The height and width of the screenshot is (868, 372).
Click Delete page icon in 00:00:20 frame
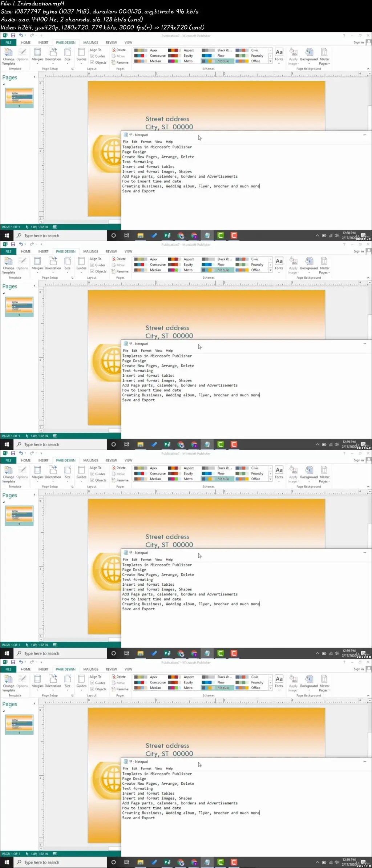pos(114,50)
